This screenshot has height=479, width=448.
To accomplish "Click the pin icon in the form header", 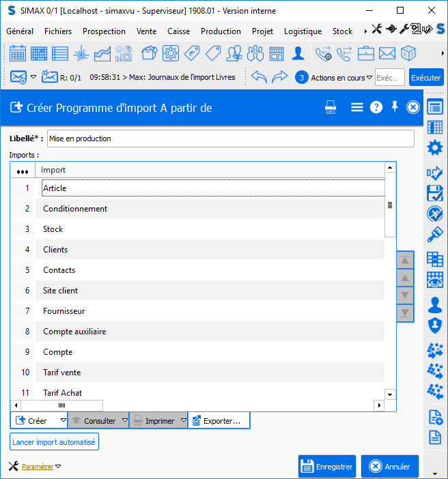I will tap(394, 107).
